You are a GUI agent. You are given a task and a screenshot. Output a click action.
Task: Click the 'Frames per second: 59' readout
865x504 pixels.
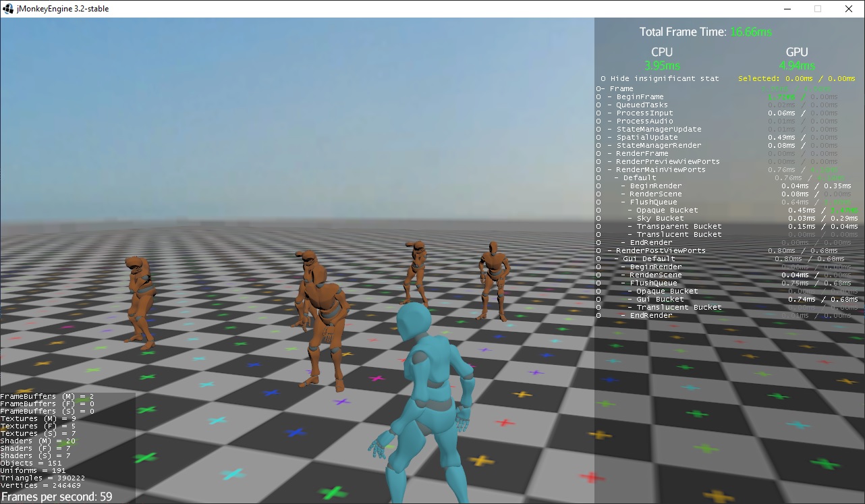57,497
